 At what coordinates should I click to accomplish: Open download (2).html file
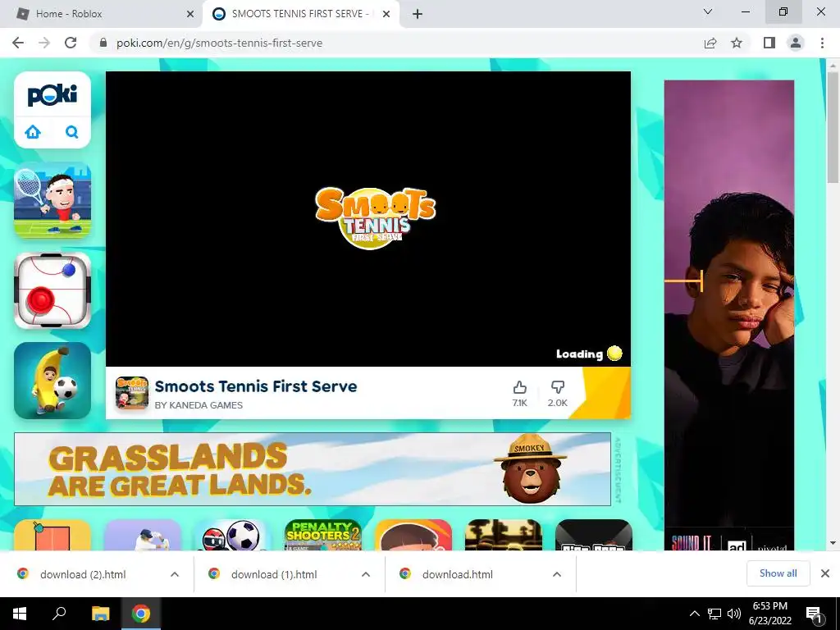point(83,574)
